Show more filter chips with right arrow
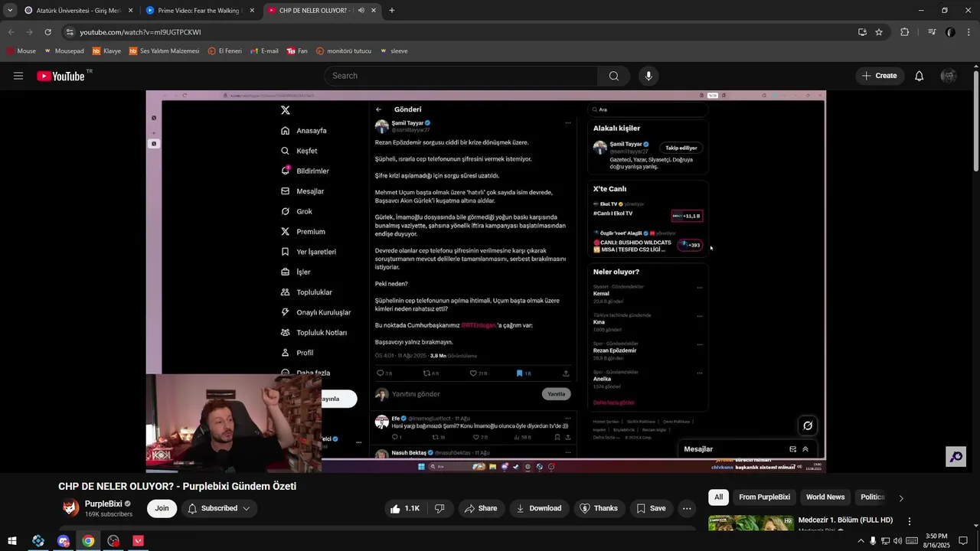 tap(901, 498)
